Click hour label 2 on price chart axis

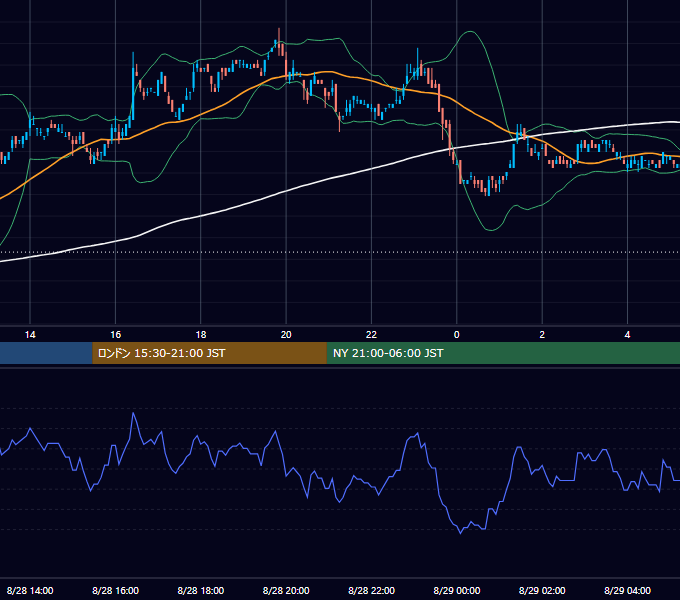542,335
